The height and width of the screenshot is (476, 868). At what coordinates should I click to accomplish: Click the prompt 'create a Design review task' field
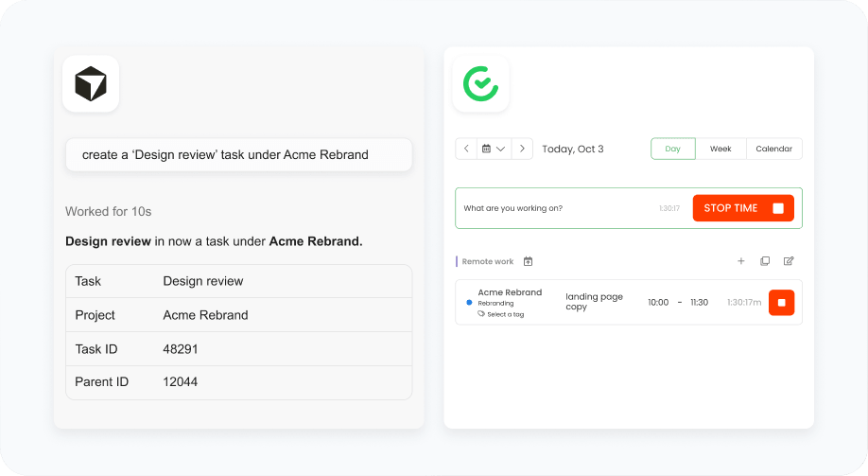(x=239, y=154)
